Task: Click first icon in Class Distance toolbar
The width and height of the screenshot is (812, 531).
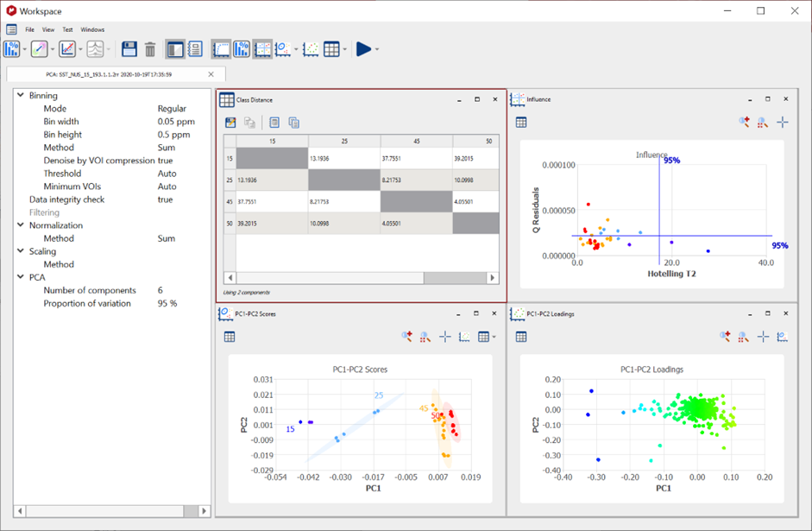Action: (x=230, y=123)
